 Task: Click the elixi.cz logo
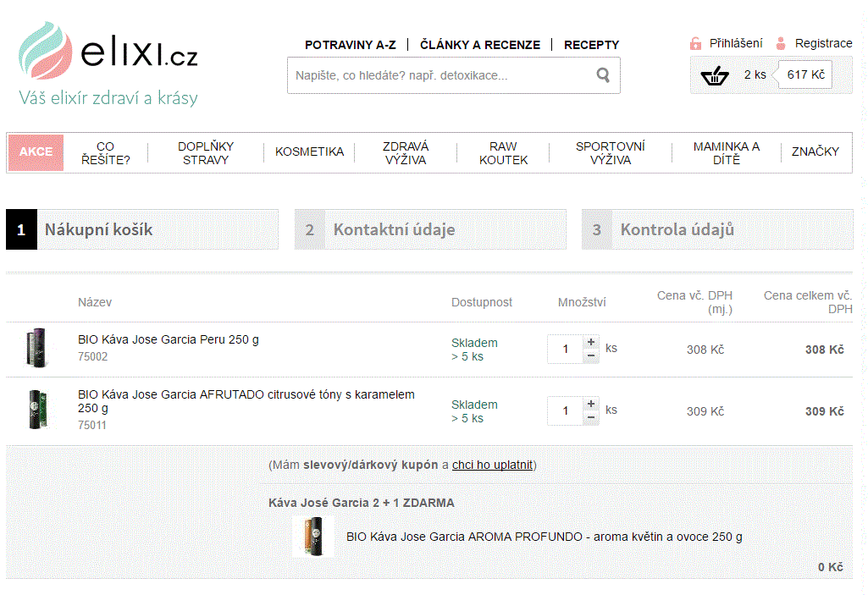108,63
